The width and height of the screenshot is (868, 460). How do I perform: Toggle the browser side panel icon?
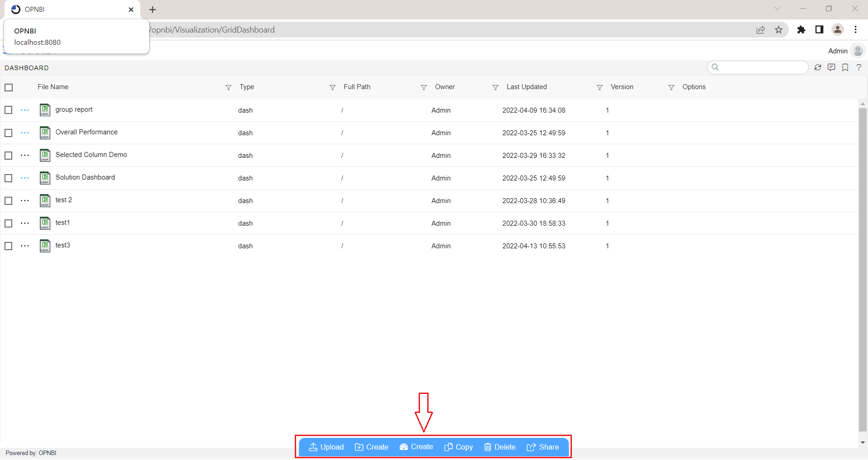[x=819, y=30]
